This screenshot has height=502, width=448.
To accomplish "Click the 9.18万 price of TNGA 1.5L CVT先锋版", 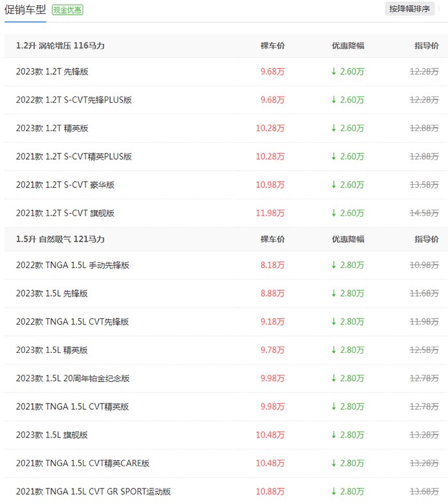I will click(273, 322).
